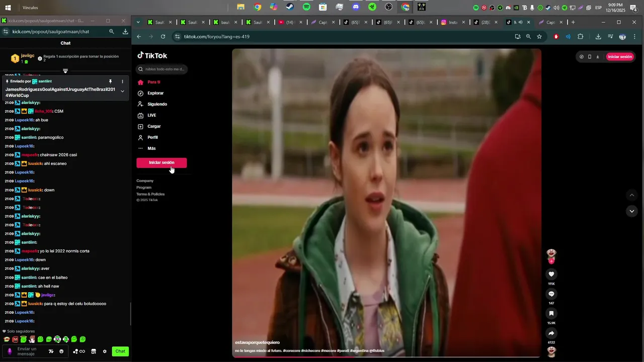Unpin message using pushpin icon
Screen dimensions: 644x362
tap(110, 81)
